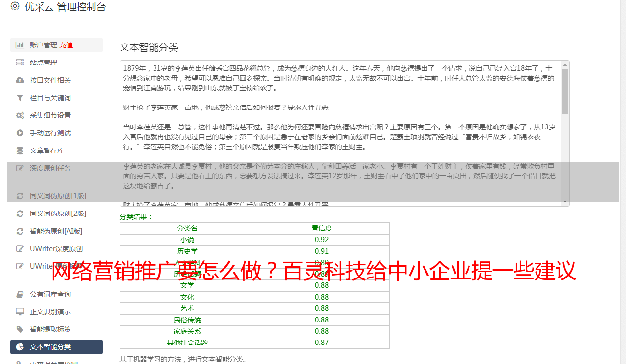
Task: Click the 文本智能分类 page heading
Action: click(x=149, y=47)
